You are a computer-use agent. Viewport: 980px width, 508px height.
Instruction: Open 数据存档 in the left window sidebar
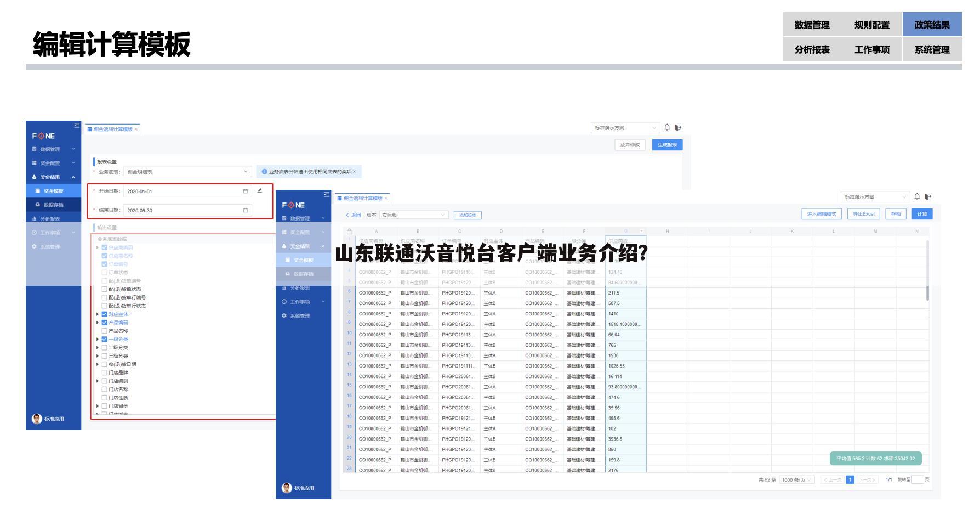pyautogui.click(x=53, y=205)
